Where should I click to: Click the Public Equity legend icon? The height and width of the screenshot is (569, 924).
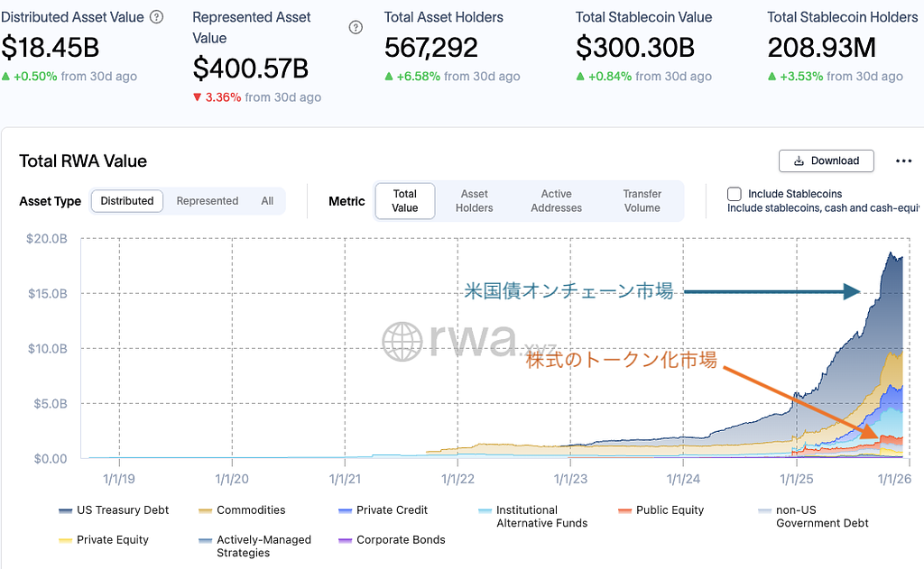[624, 510]
